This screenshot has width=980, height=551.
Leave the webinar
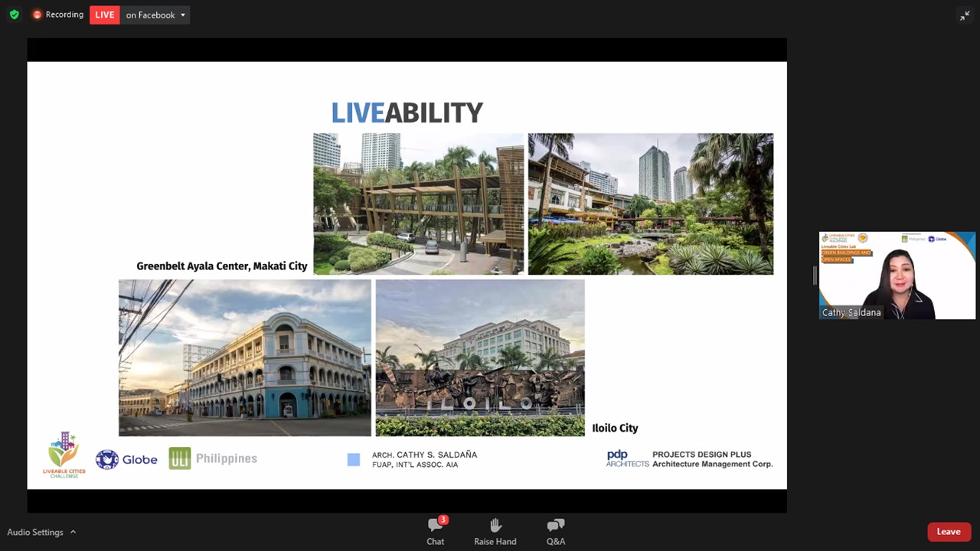(x=948, y=532)
